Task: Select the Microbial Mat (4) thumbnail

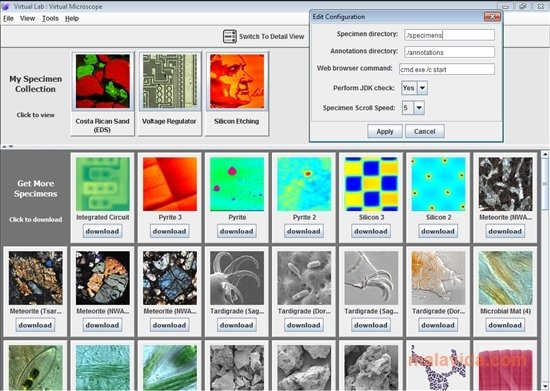Action: (505, 278)
